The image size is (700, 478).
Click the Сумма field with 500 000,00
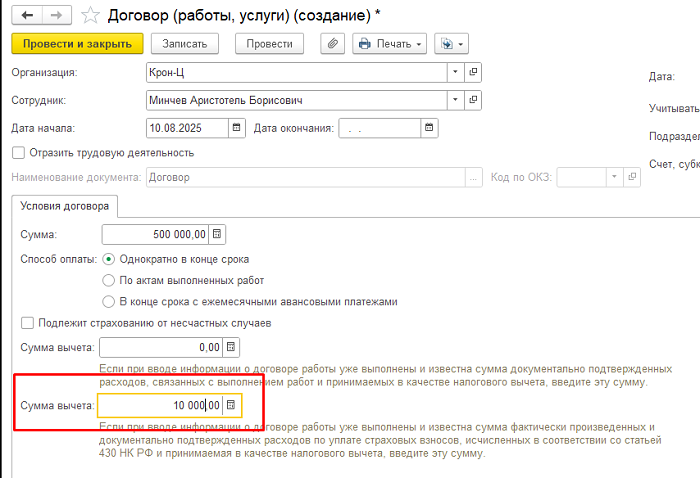click(155, 234)
